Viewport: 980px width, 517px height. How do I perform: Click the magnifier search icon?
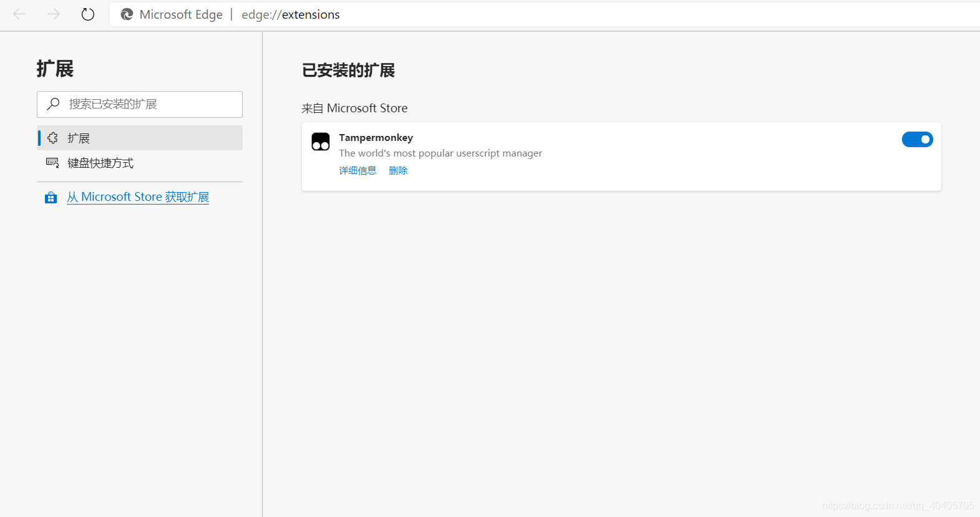tap(54, 104)
